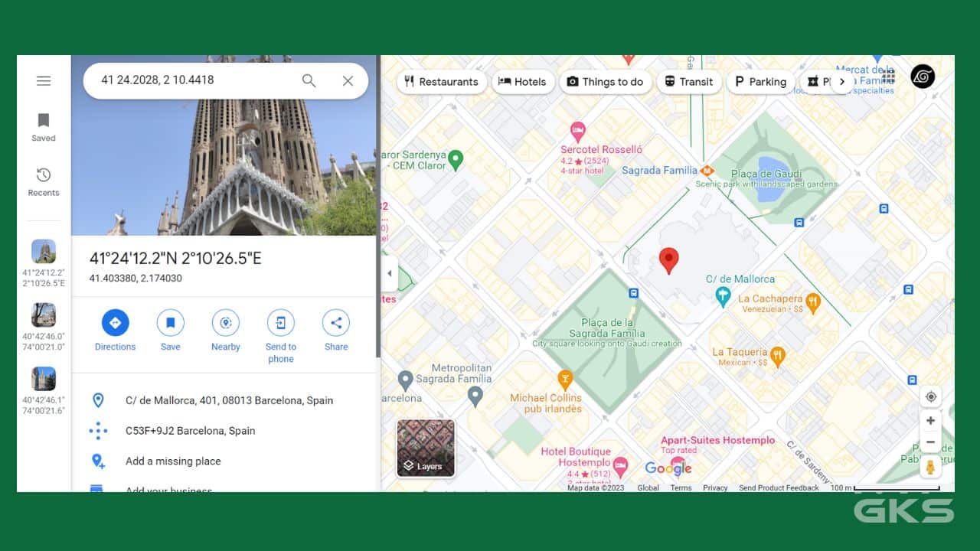Open the hamburger main menu

[x=44, y=81]
